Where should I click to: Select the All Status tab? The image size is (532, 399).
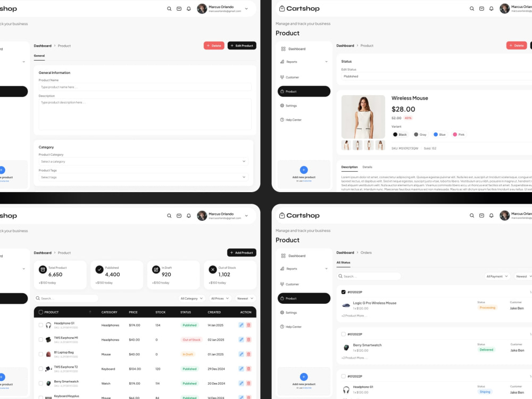click(343, 263)
